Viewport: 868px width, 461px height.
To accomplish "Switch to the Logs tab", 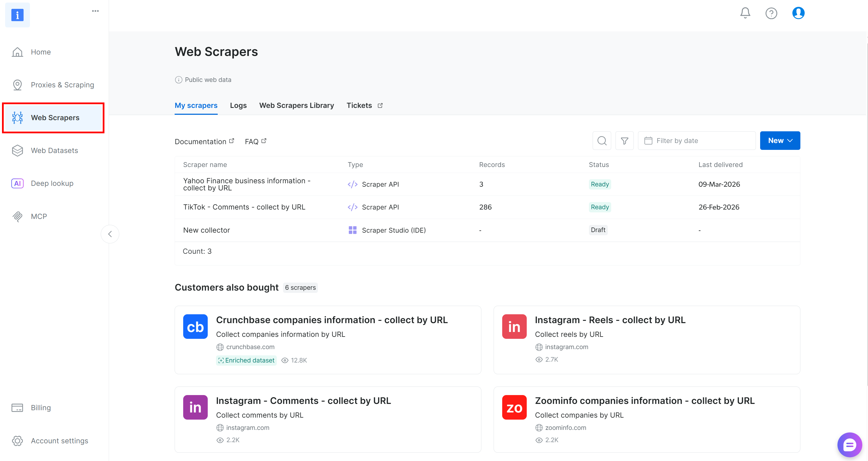I will [x=238, y=105].
